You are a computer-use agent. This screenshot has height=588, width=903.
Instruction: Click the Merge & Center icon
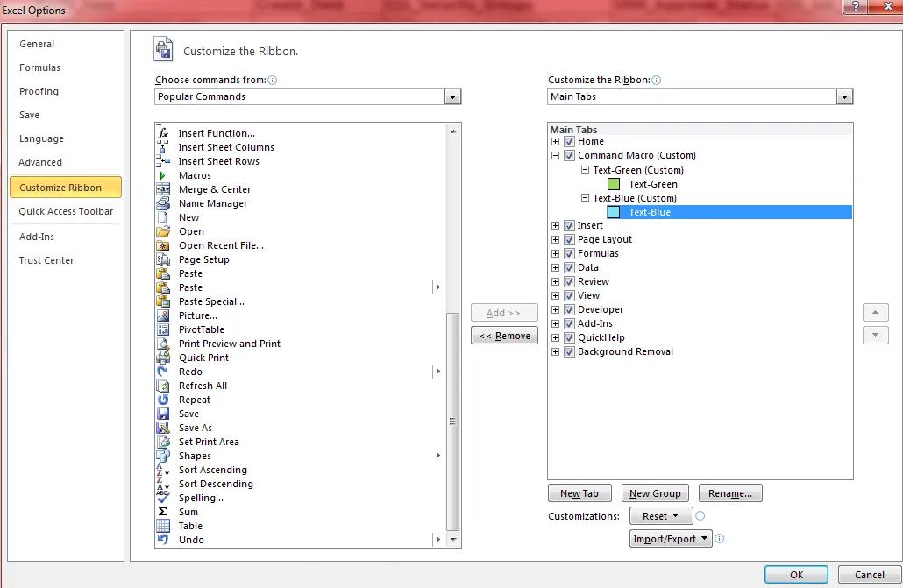coord(164,189)
